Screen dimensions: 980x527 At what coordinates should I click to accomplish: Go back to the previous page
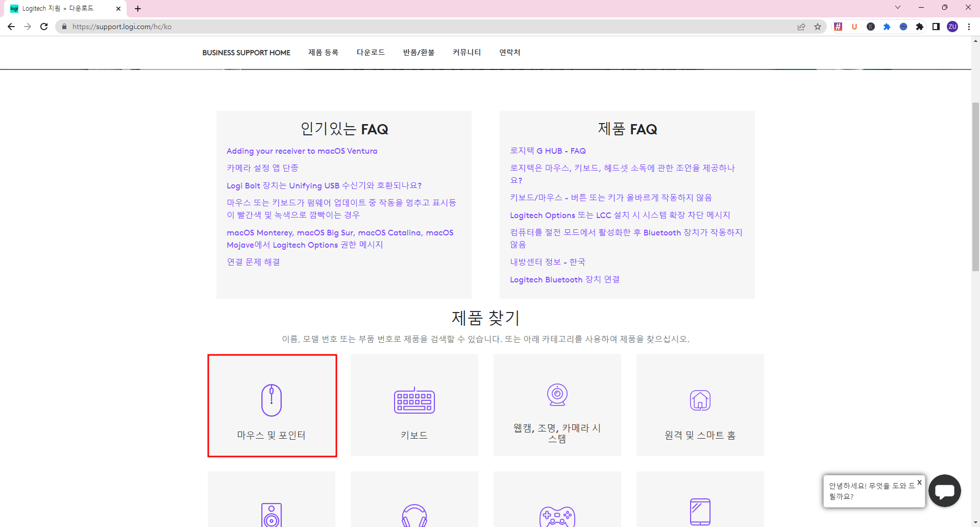coord(11,27)
